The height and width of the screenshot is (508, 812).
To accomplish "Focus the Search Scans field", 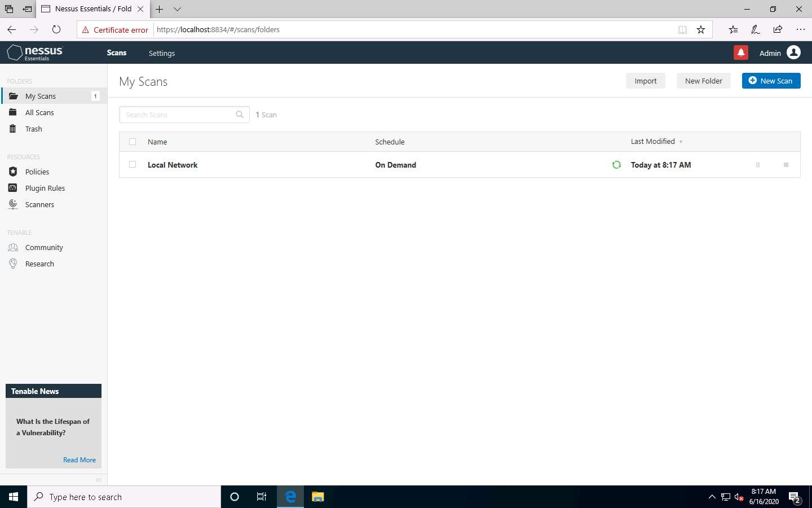I will (x=184, y=115).
